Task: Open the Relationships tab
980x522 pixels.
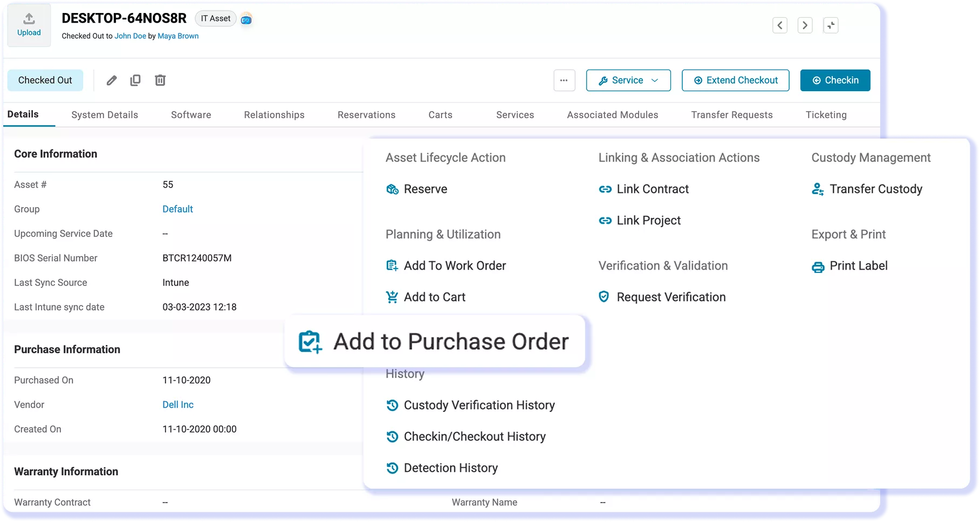Action: (x=274, y=115)
